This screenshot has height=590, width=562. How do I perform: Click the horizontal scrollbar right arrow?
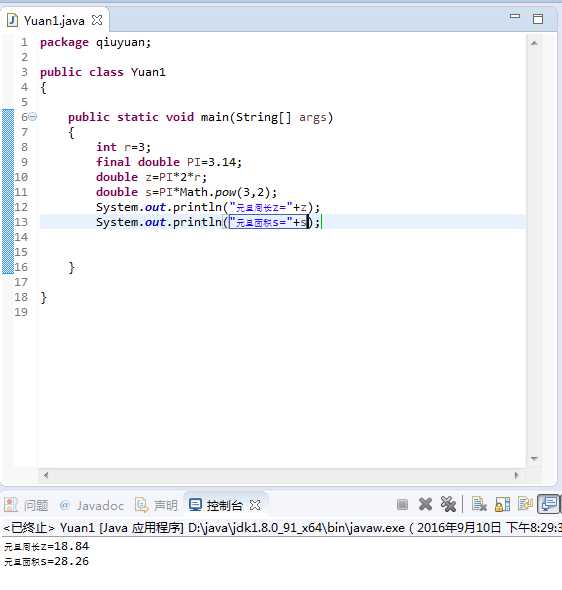click(x=516, y=475)
